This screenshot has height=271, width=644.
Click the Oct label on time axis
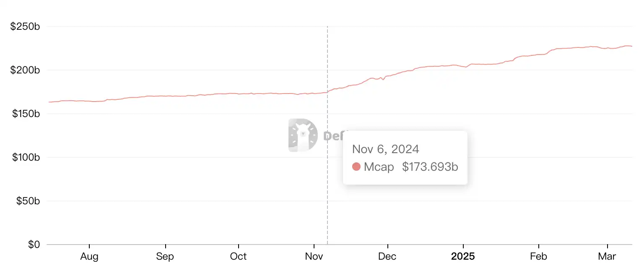[x=238, y=256]
